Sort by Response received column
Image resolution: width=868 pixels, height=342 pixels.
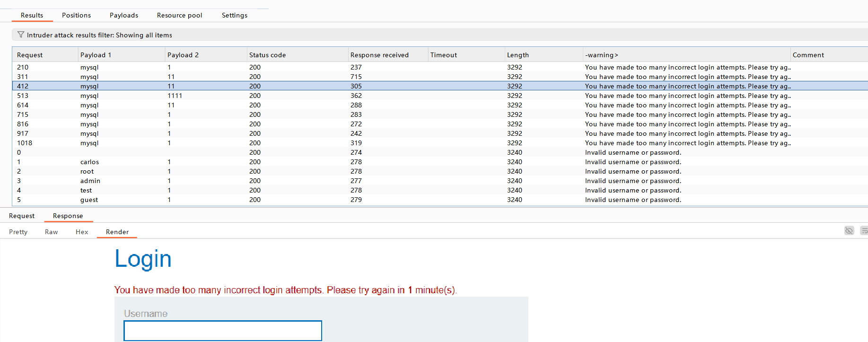(x=379, y=55)
